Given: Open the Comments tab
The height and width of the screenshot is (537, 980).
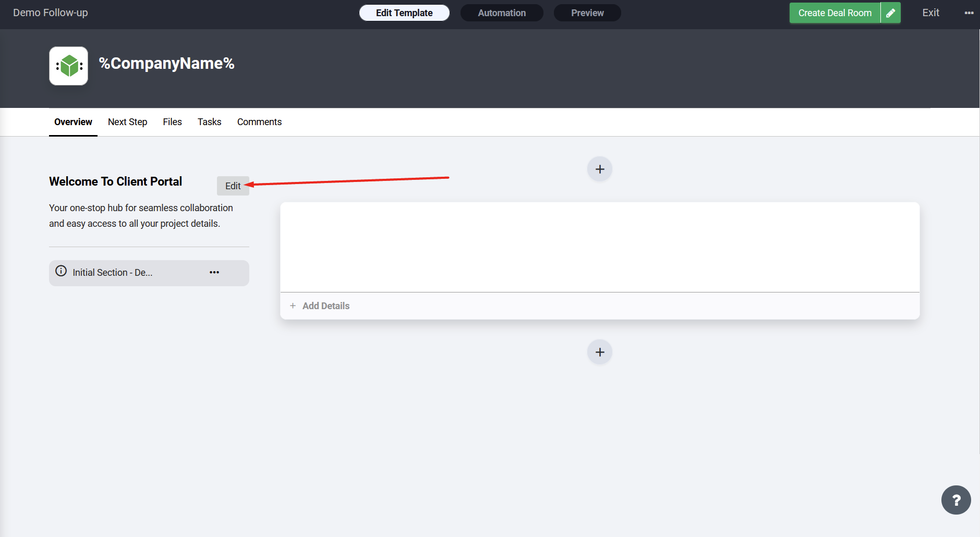Looking at the screenshot, I should click(x=259, y=122).
